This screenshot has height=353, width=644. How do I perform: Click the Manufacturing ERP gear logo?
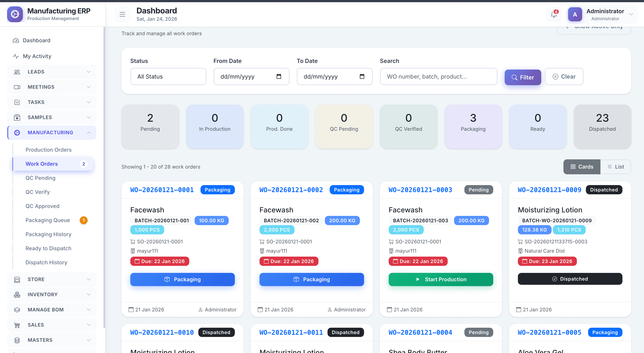pos(15,14)
